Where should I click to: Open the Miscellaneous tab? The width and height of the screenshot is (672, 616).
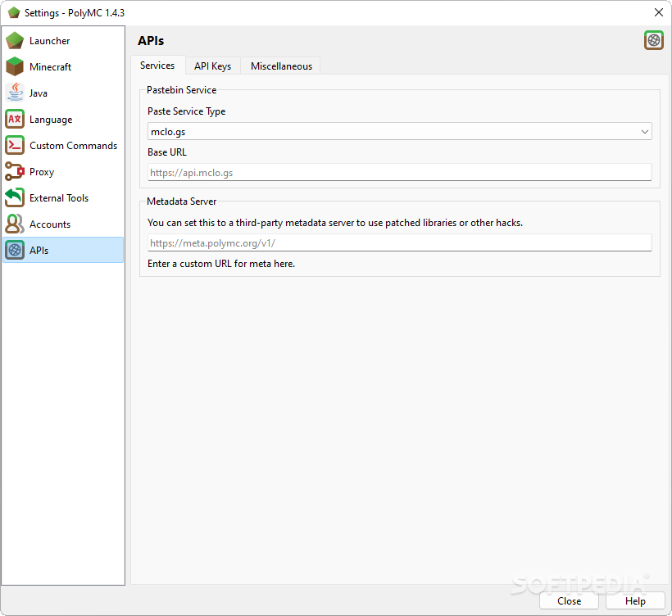[x=281, y=66]
